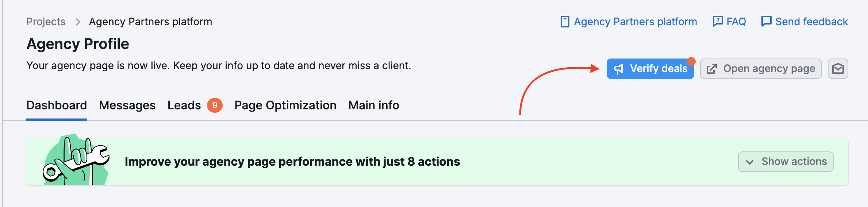The height and width of the screenshot is (207, 868).
Task: Click the megaphone icon on Verify deals
Action: coord(619,69)
